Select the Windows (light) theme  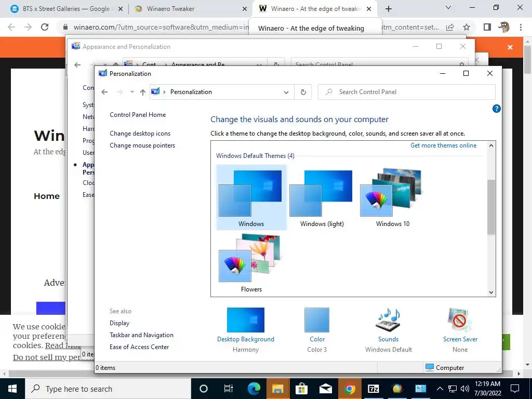[322, 198]
